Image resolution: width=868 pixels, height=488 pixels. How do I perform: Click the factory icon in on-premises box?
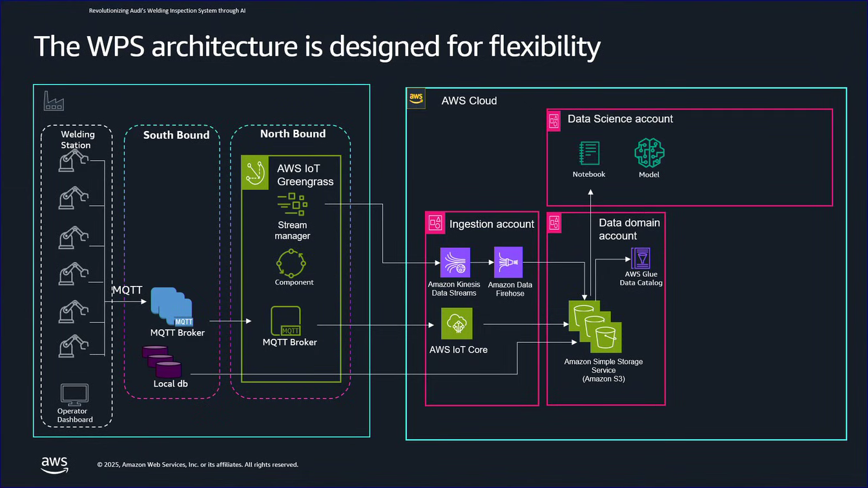tap(53, 101)
